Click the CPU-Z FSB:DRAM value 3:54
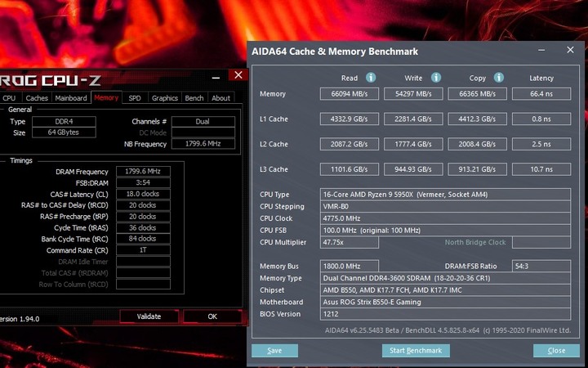The width and height of the screenshot is (588, 368). click(143, 182)
